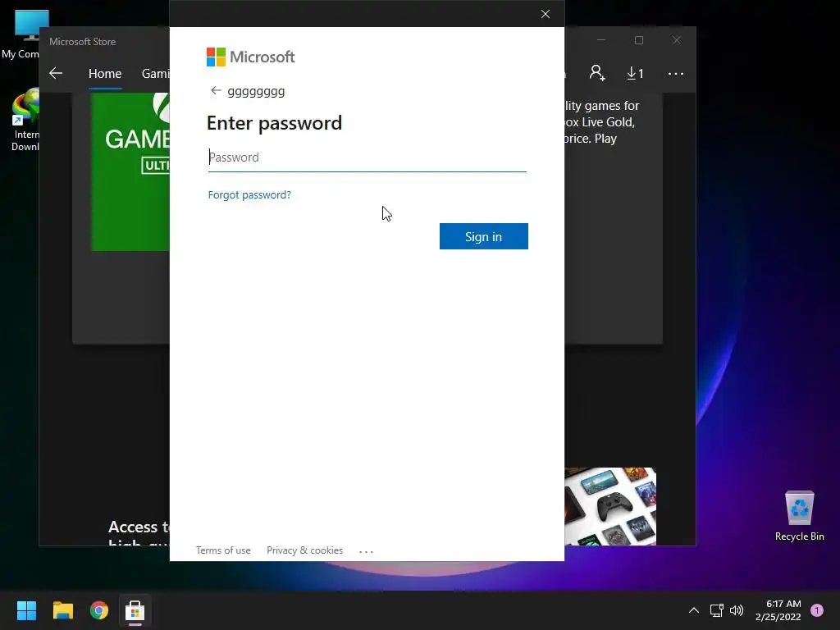The image size is (840, 630).
Task: Click the 'Enter password' heading
Action: pyautogui.click(x=274, y=123)
